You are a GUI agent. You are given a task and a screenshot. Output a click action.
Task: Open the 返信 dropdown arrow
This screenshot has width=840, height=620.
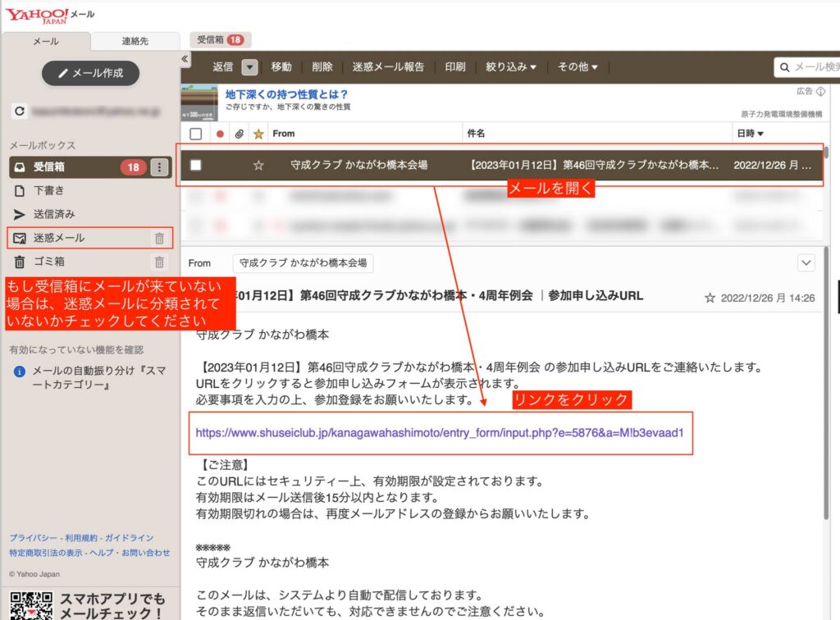pos(249,67)
